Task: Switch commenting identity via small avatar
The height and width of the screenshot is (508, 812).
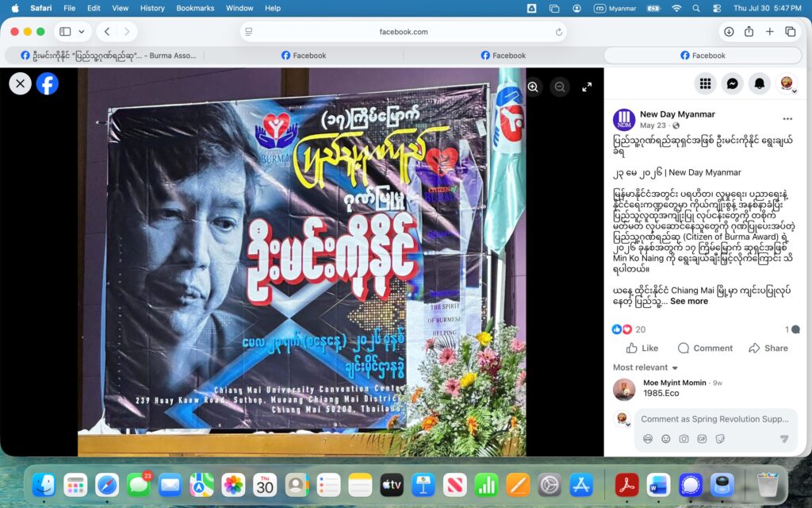Action: point(622,418)
